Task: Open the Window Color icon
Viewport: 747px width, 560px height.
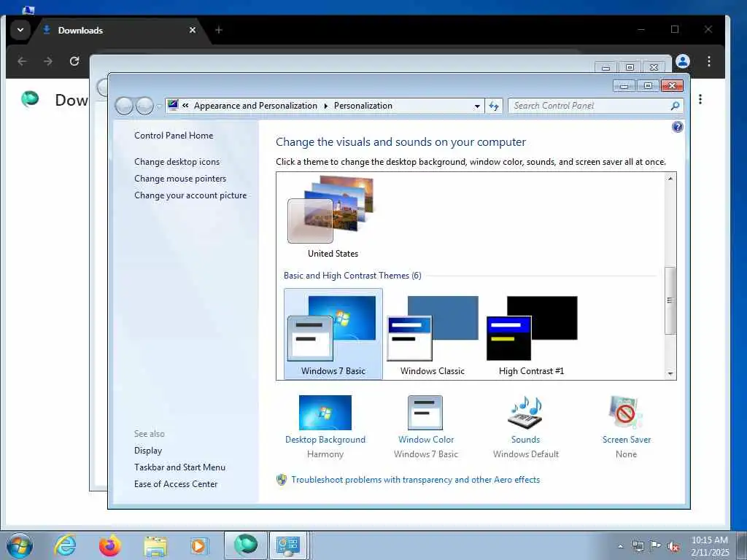Action: click(x=425, y=413)
